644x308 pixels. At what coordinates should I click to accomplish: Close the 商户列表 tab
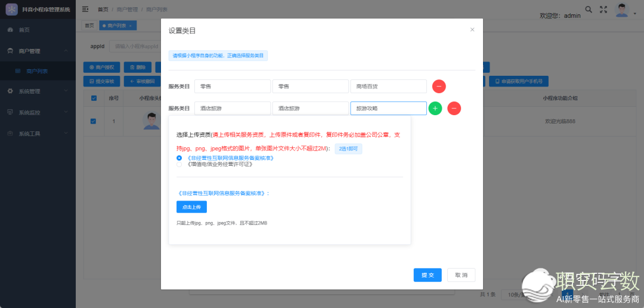click(x=131, y=26)
